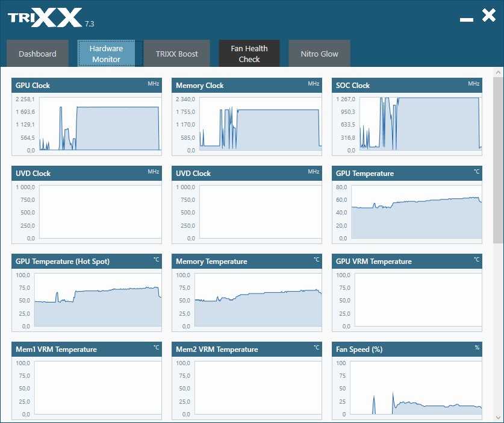The width and height of the screenshot is (504, 423).
Task: Switch to the Dashboard tab
Action: click(x=37, y=54)
